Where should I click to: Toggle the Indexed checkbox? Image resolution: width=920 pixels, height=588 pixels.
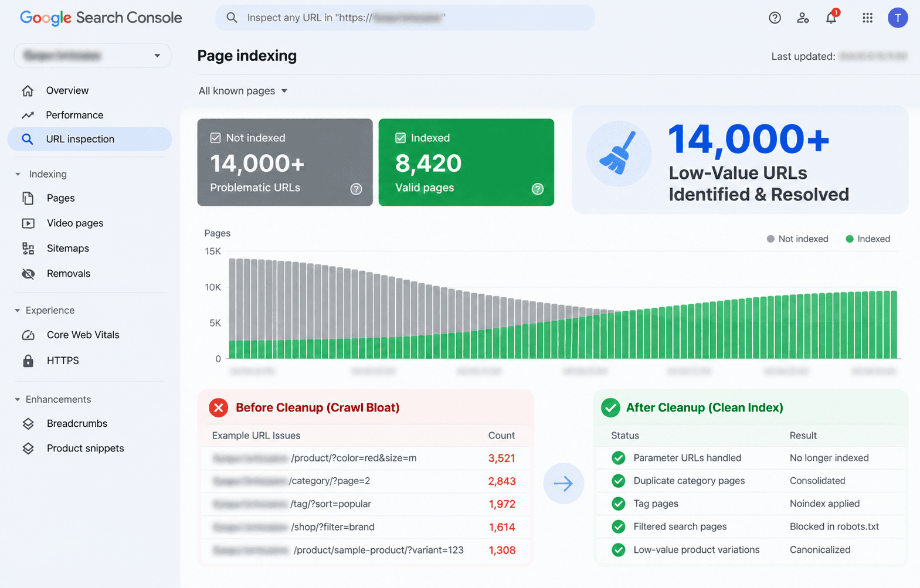[400, 138]
